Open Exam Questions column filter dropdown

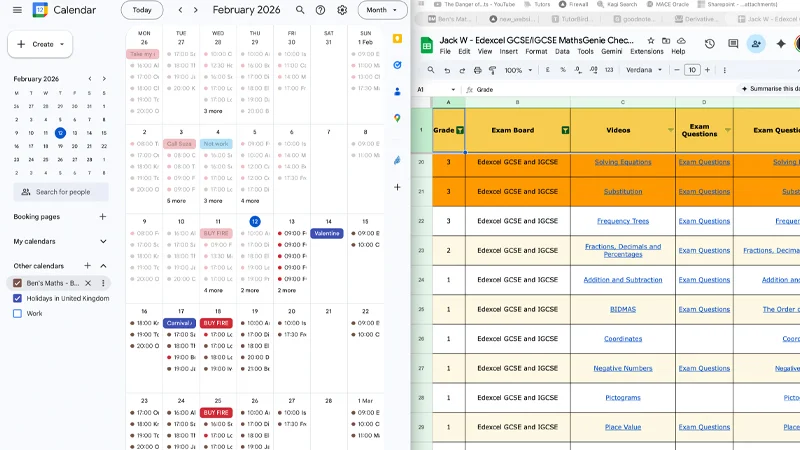click(728, 130)
